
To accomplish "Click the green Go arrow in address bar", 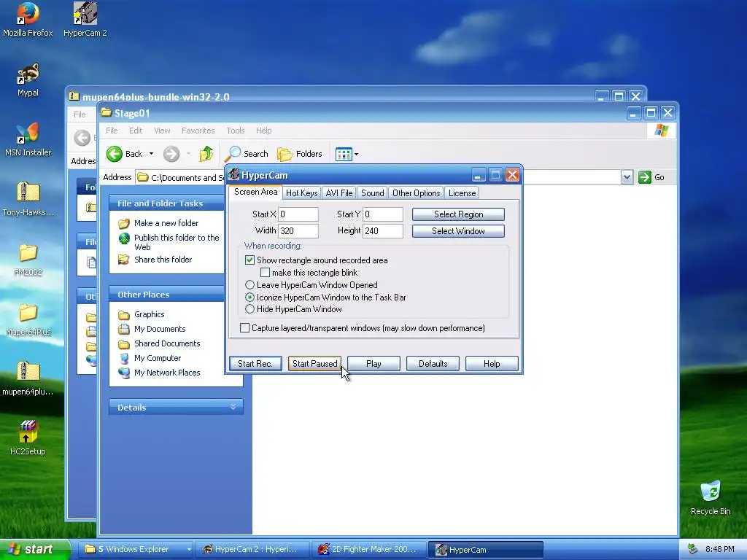I will point(645,177).
